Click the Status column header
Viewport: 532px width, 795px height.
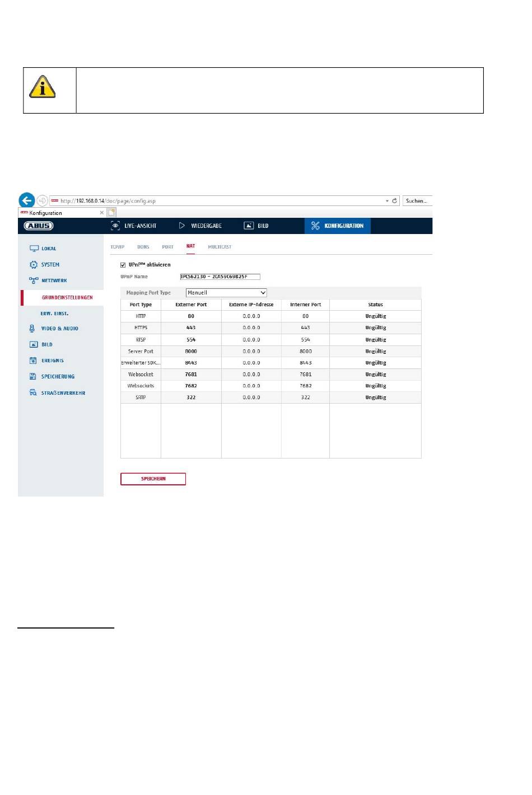376,305
